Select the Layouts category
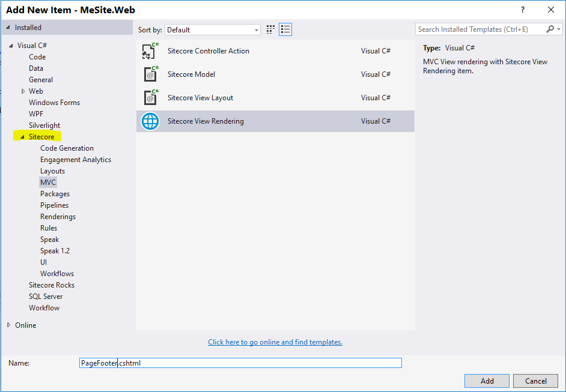The image size is (566, 392). click(x=52, y=171)
